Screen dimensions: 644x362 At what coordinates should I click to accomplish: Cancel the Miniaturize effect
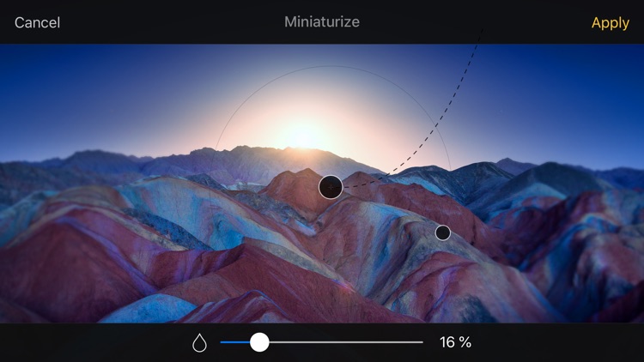(x=38, y=22)
